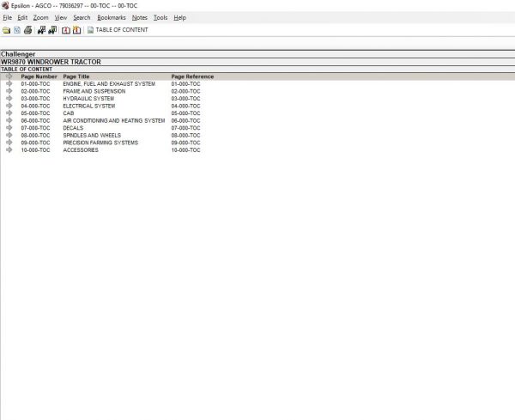The image size is (515, 420).
Task: Click page reference 10-000-TOC in last column
Action: click(x=185, y=149)
